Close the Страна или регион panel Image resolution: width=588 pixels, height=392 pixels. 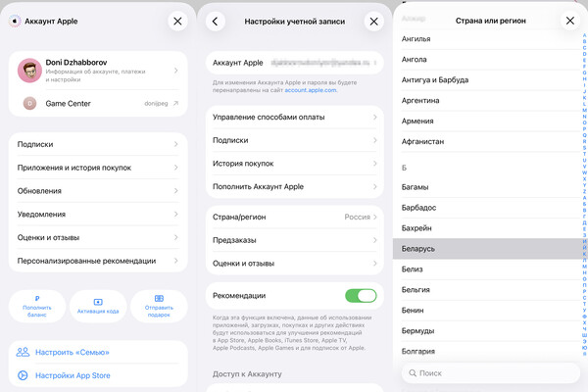570,21
